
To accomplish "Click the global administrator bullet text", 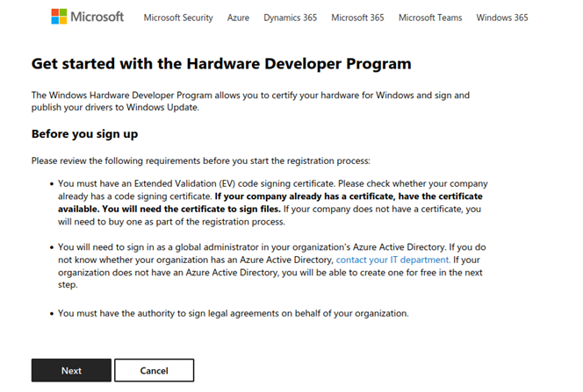I will click(x=272, y=266).
